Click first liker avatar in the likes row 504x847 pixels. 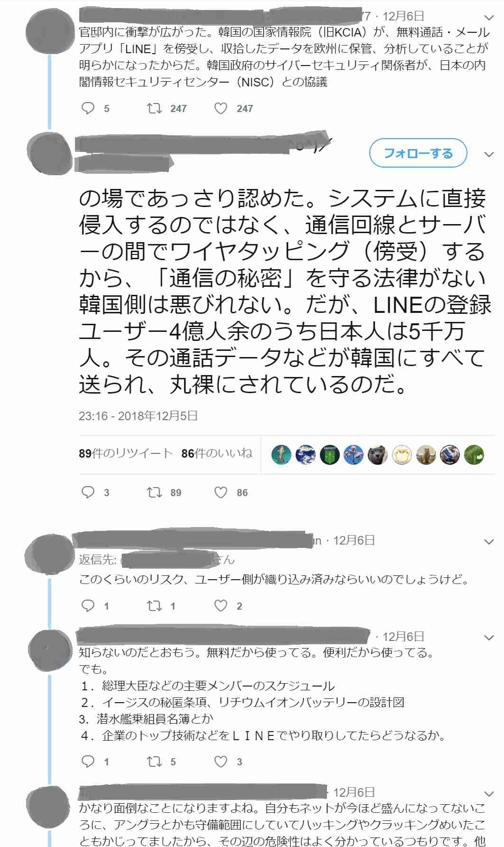(281, 454)
